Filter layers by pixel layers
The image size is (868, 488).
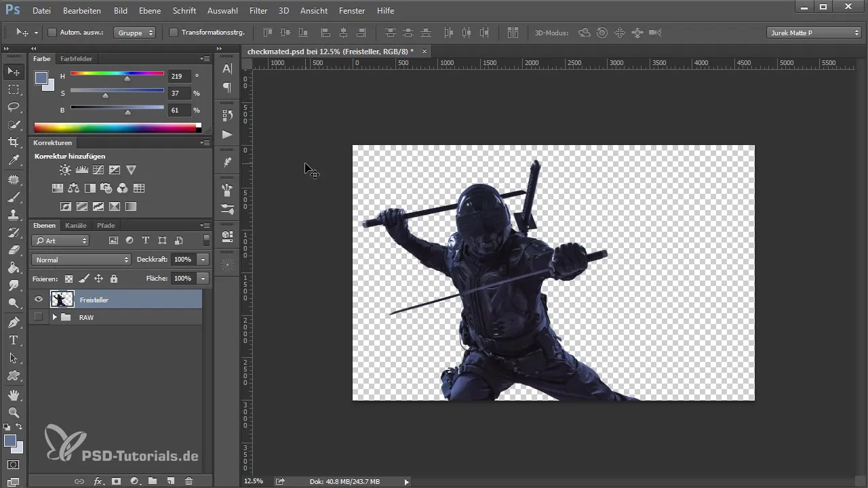coord(113,241)
